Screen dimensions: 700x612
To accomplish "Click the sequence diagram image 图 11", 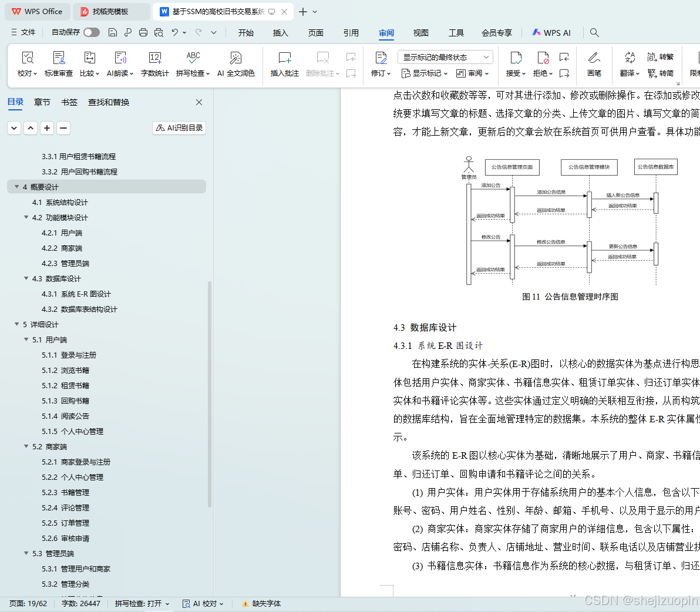I will pos(570,220).
